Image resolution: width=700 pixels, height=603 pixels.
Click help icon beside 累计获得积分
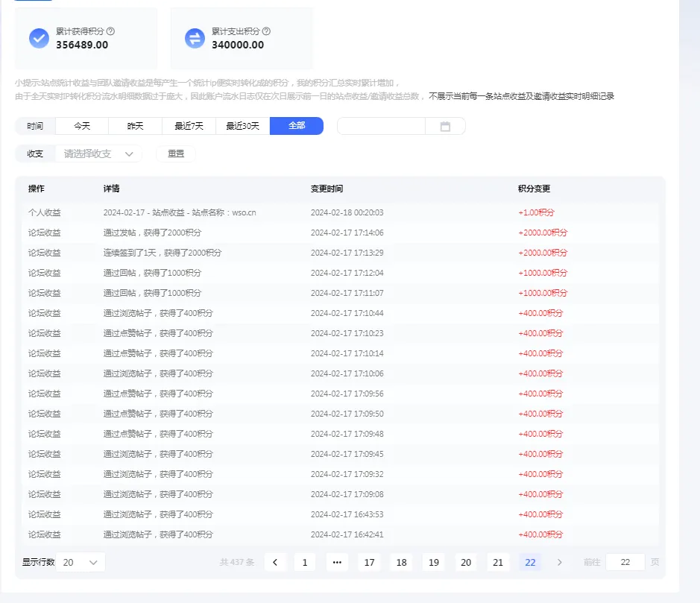[111, 31]
